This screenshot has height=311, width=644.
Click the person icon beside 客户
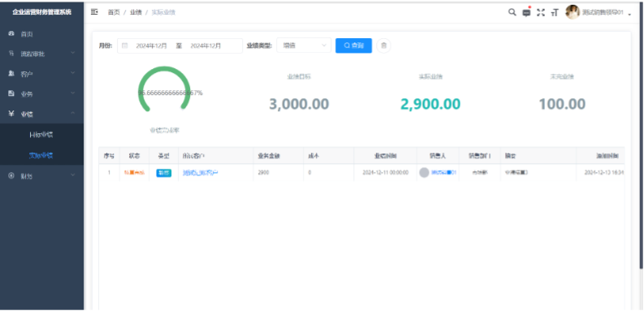[x=11, y=73]
